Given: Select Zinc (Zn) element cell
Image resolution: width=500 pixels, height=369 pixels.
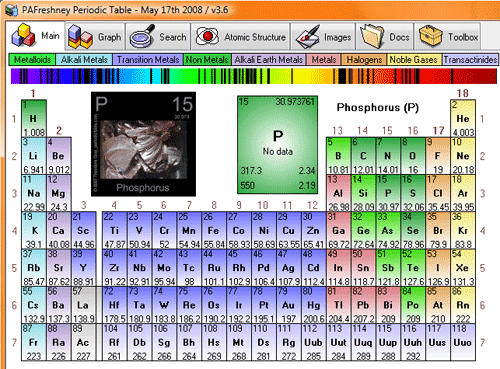Looking at the screenshot, I should point(313,230).
